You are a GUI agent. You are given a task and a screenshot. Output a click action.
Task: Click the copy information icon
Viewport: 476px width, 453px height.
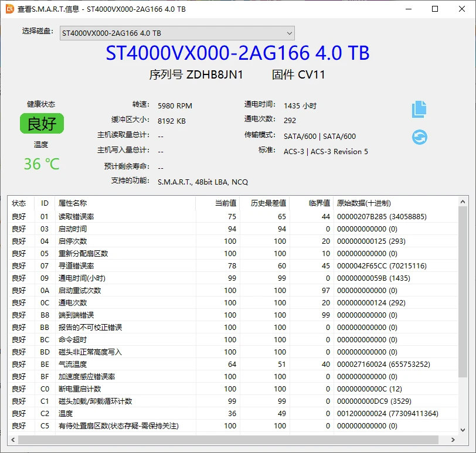[419, 109]
